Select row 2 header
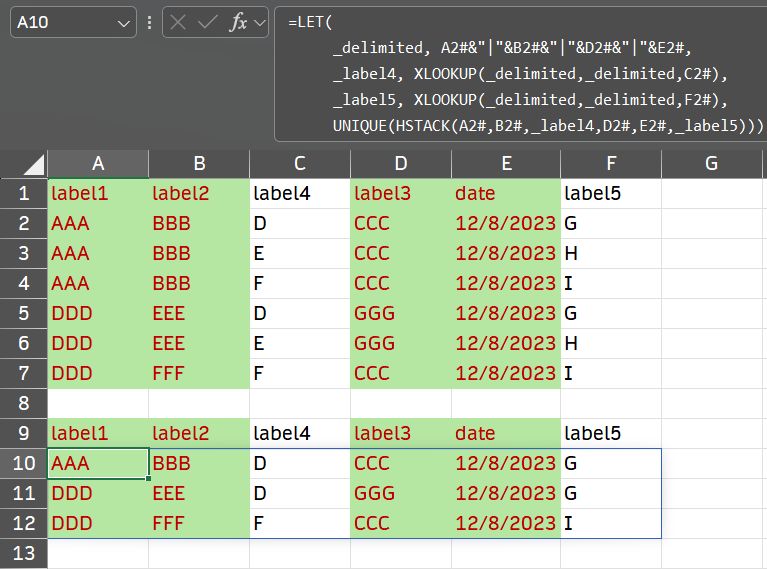The image size is (767, 569). pos(23,224)
